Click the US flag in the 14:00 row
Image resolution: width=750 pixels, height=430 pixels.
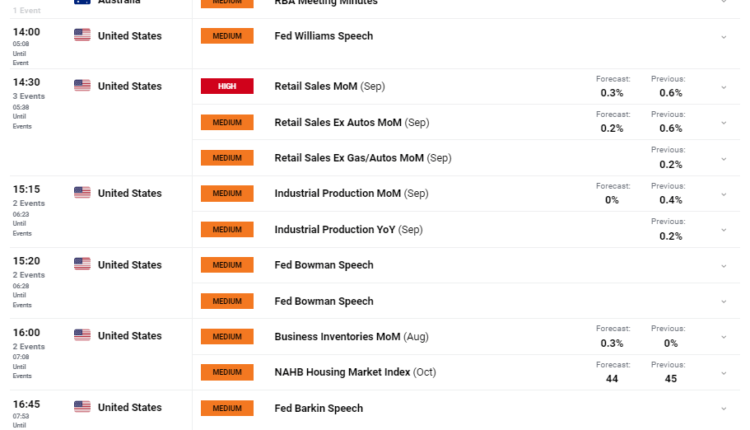[x=82, y=35]
